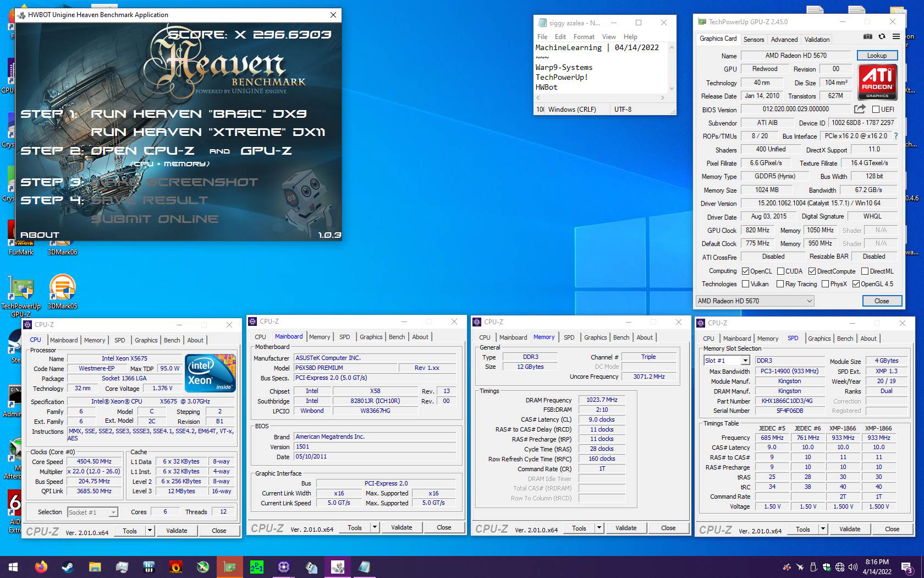Switch to the GPU-Z taskbar icon

[x=230, y=566]
